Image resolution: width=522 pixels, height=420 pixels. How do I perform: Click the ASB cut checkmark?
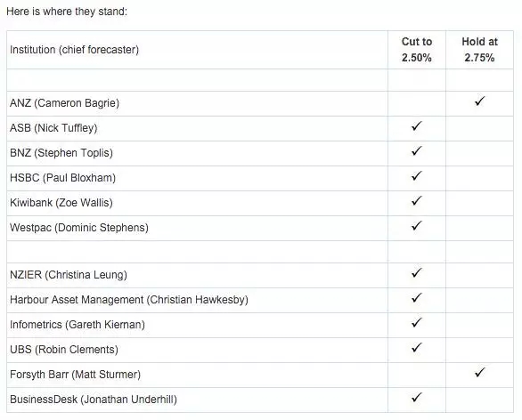pos(417,126)
